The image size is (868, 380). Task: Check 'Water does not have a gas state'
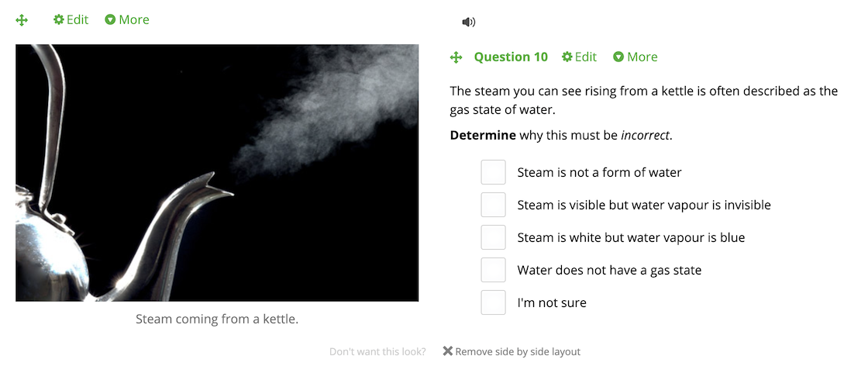point(493,270)
